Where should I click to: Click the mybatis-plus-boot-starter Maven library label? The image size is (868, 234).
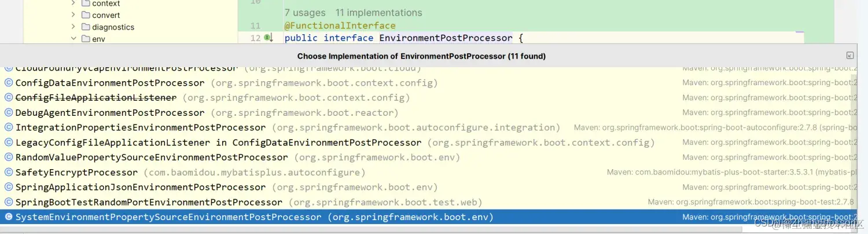[x=732, y=172]
